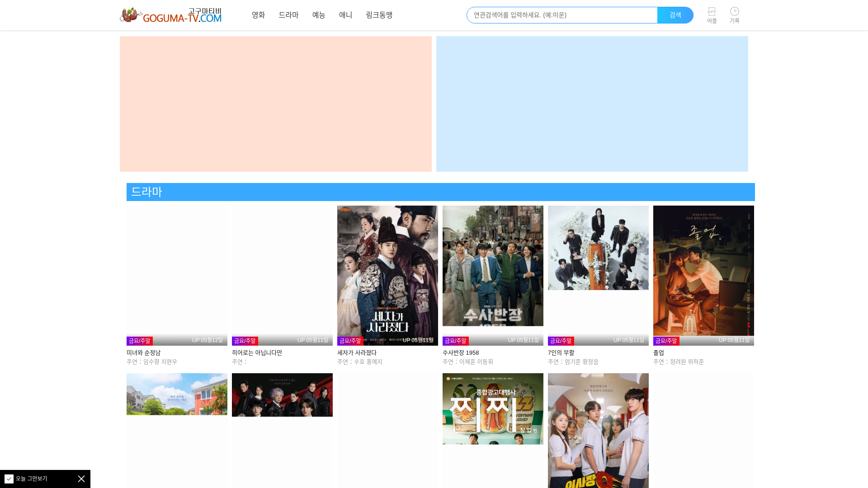This screenshot has width=868, height=488.
Task: Check the 오늘 그만보기 checkbox
Action: pyautogui.click(x=9, y=479)
